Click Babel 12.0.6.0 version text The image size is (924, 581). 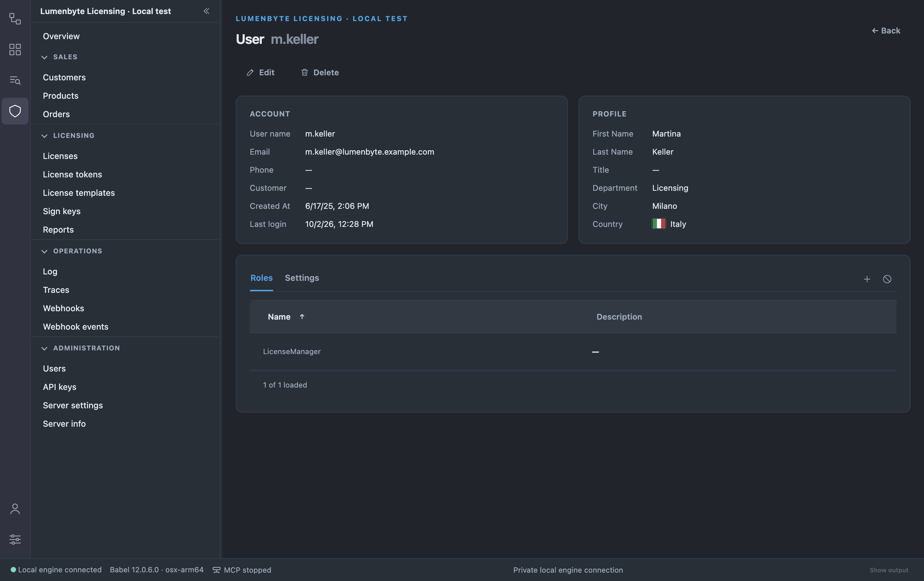[x=157, y=570]
